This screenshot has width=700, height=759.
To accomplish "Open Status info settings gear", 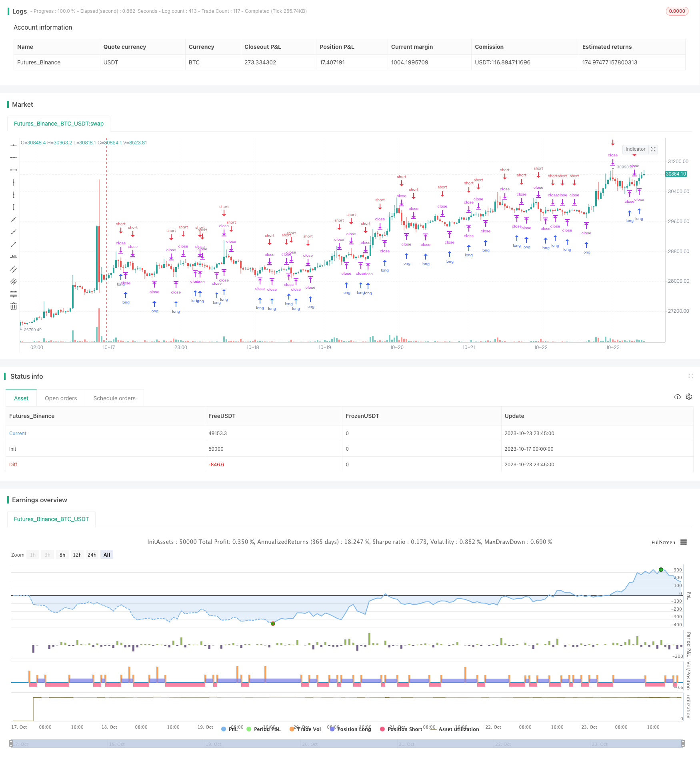I will [x=689, y=397].
